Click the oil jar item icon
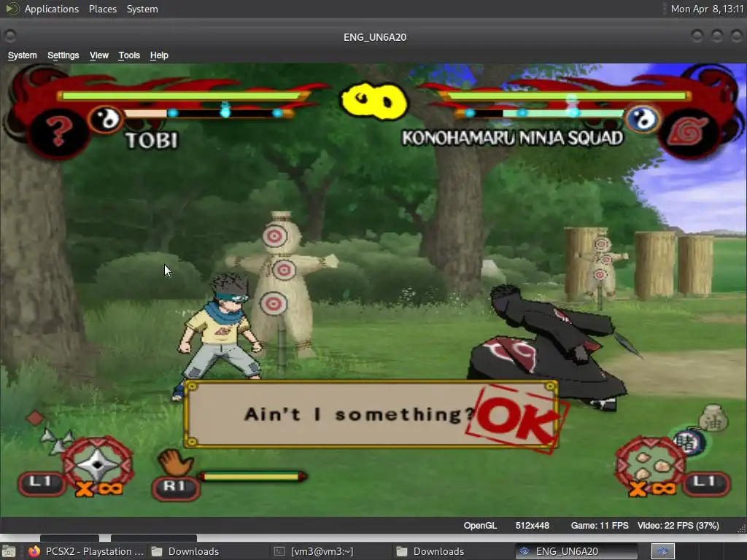747x560 pixels. click(713, 419)
